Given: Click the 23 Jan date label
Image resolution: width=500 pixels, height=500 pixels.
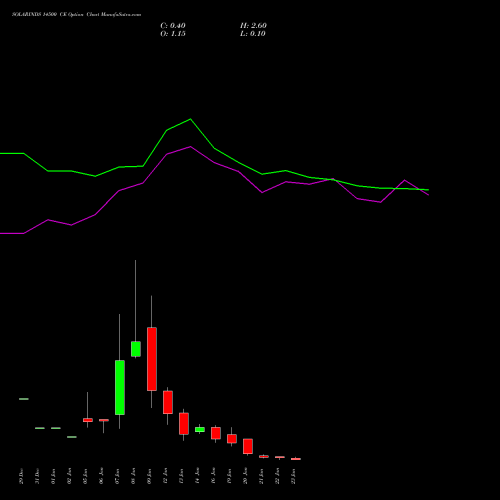Looking at the screenshot, I should tap(294, 476).
